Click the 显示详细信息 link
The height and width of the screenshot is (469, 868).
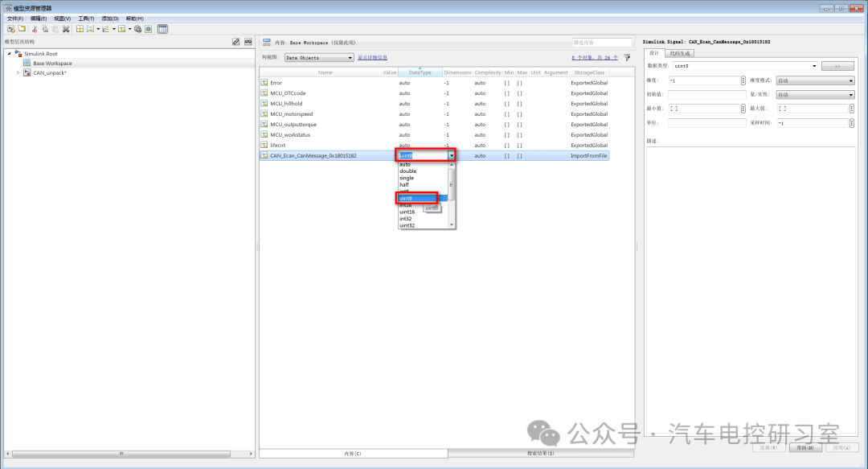pyautogui.click(x=372, y=58)
